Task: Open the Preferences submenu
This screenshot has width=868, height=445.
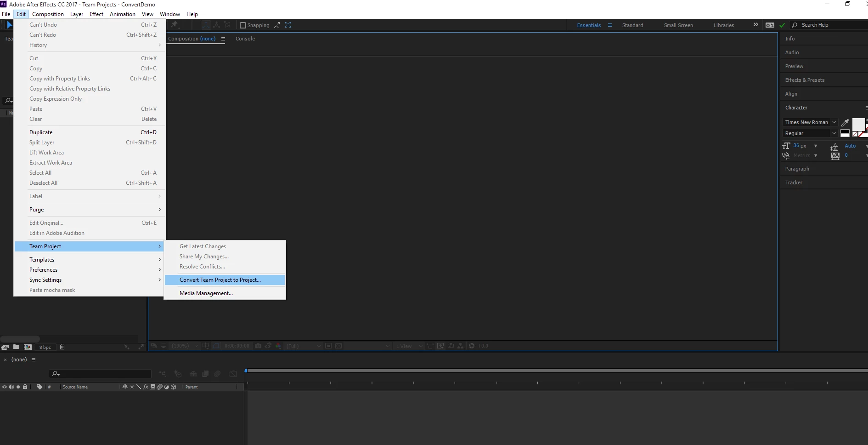Action: [x=90, y=270]
